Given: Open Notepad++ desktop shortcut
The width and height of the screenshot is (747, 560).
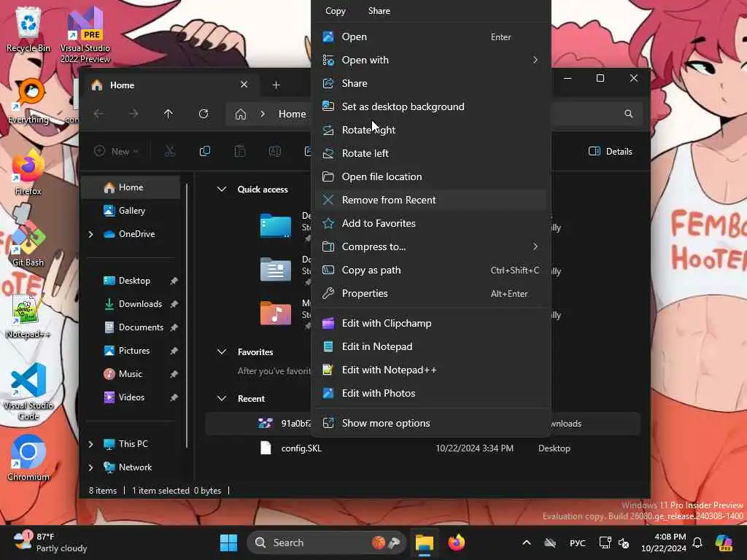Looking at the screenshot, I should [x=28, y=315].
